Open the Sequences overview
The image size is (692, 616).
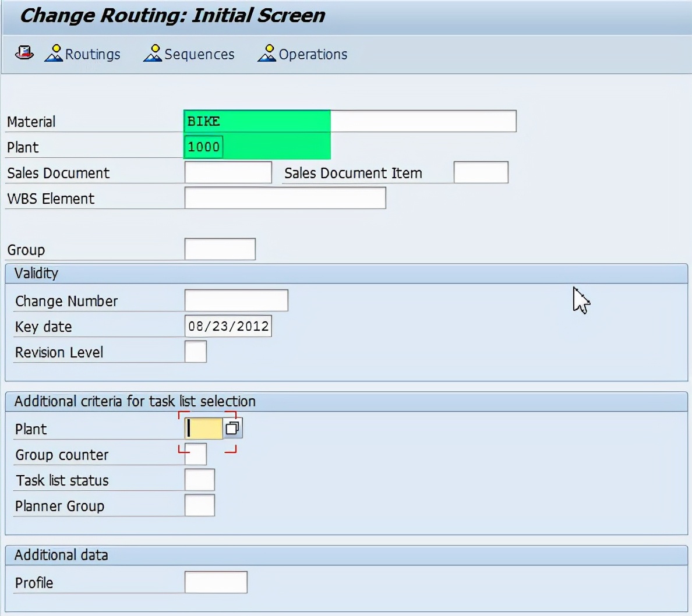189,54
